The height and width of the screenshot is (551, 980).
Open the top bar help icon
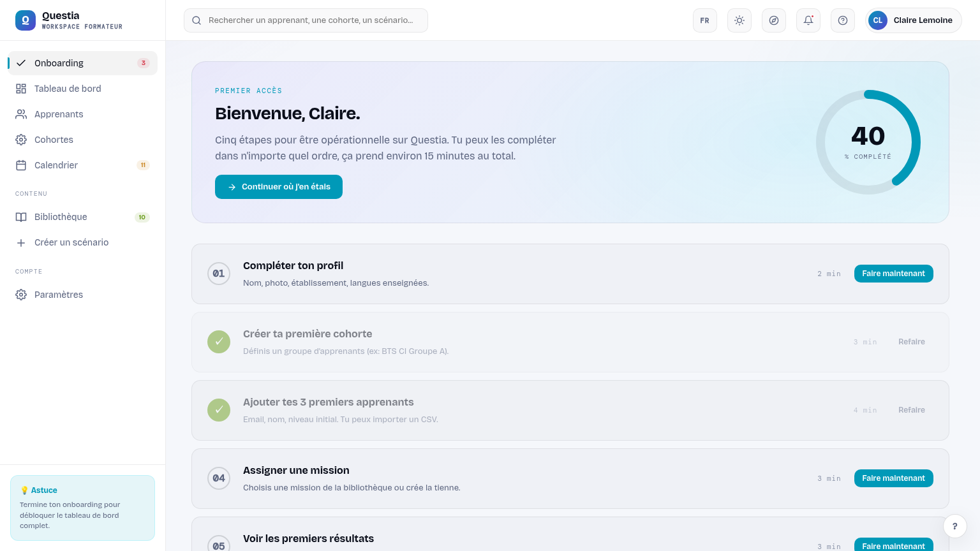(843, 20)
